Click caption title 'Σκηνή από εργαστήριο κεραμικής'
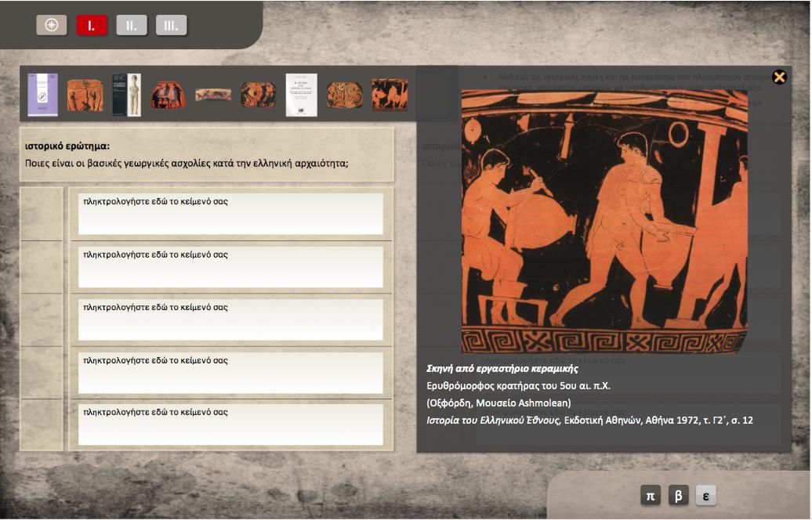Image resolution: width=812 pixels, height=520 pixels. pyautogui.click(x=502, y=369)
